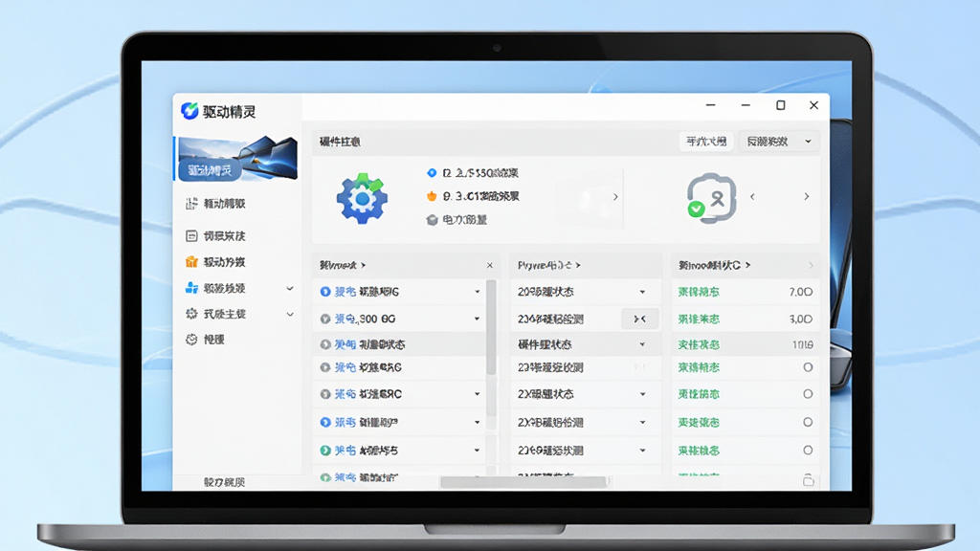Click the "3,00" value in right panel
The width and height of the screenshot is (980, 551).
click(801, 319)
